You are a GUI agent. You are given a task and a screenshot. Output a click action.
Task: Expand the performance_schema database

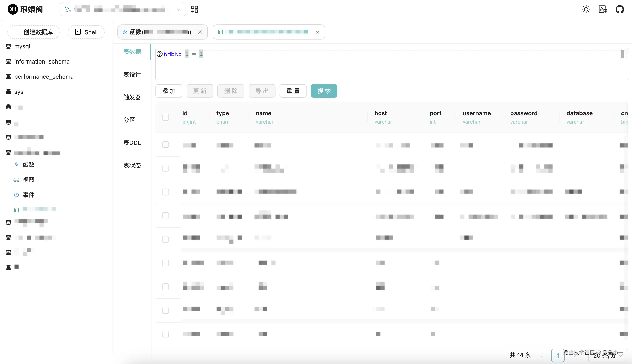(44, 77)
